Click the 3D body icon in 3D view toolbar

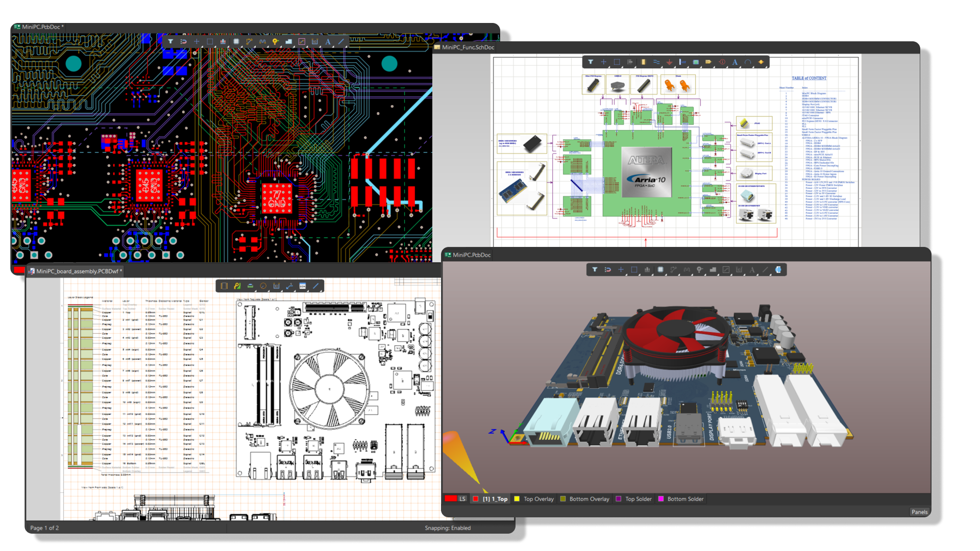(x=778, y=269)
